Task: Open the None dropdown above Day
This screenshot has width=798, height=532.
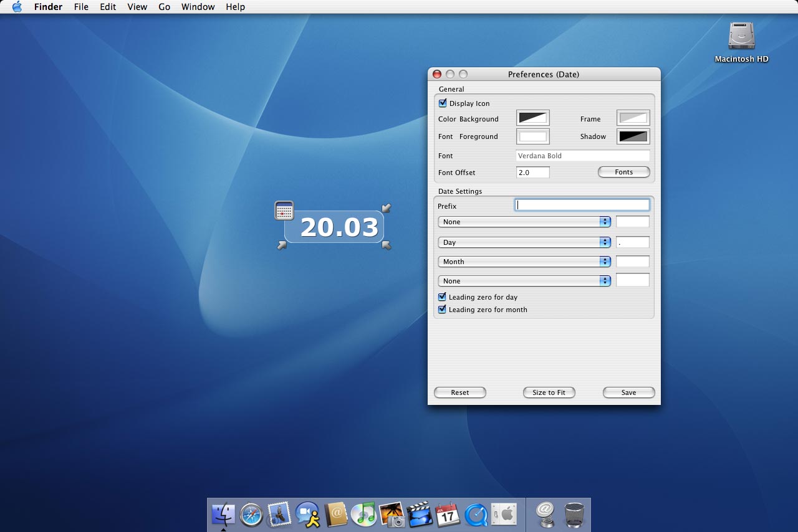Action: 524,222
